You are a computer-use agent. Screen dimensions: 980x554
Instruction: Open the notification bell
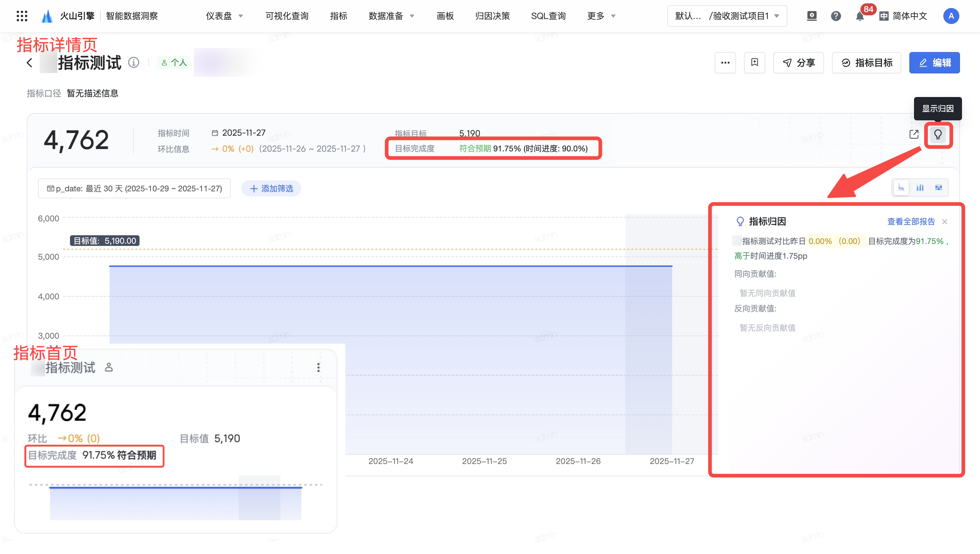[x=859, y=16]
